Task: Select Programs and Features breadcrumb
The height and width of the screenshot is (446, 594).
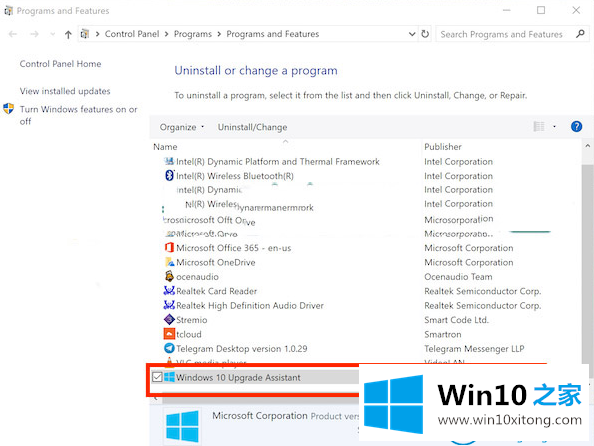Action: click(273, 34)
